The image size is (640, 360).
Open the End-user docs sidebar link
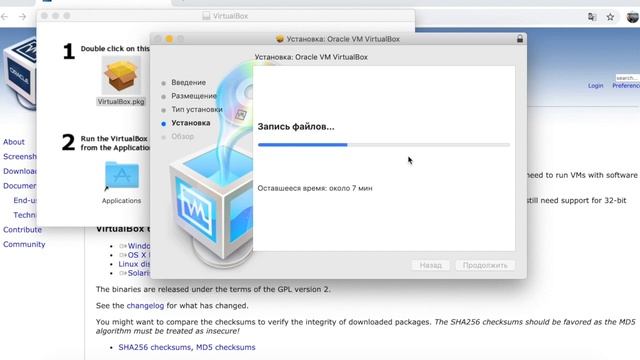click(x=25, y=200)
